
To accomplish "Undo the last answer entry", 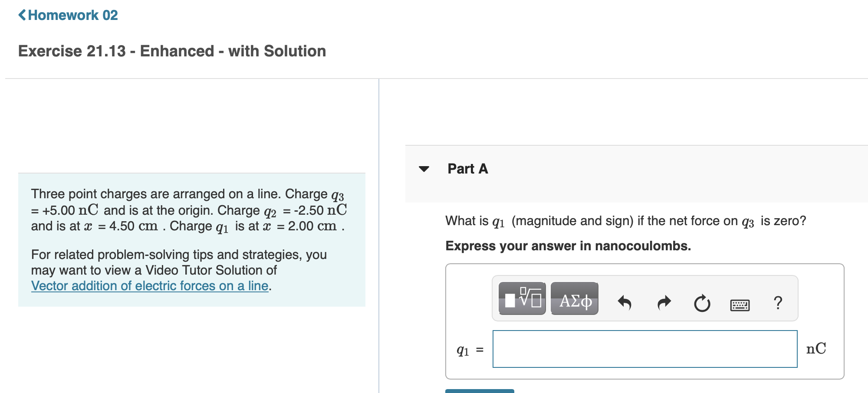I will coord(625,303).
